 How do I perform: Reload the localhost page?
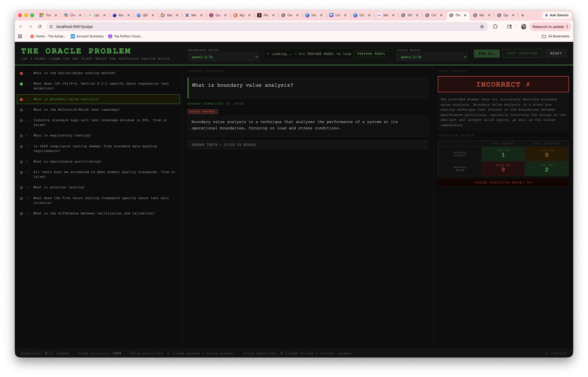coord(40,27)
